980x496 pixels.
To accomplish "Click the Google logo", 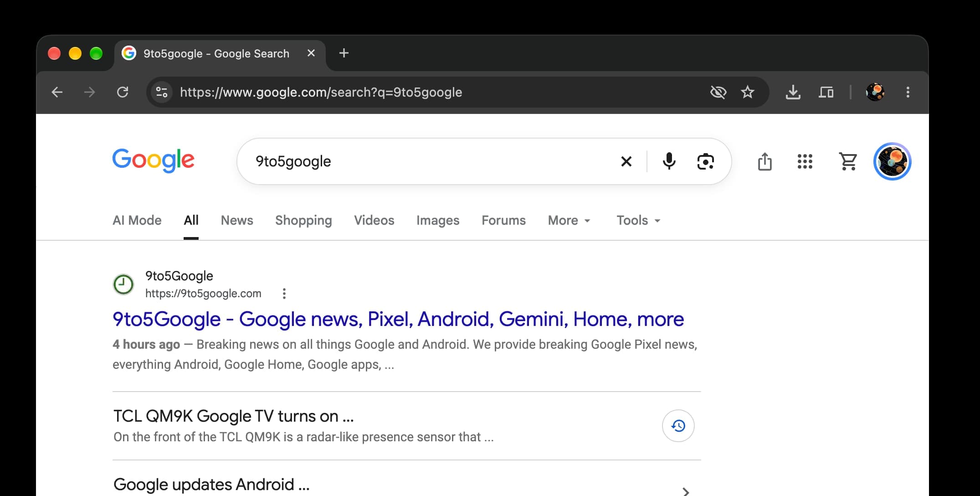I will pyautogui.click(x=154, y=160).
